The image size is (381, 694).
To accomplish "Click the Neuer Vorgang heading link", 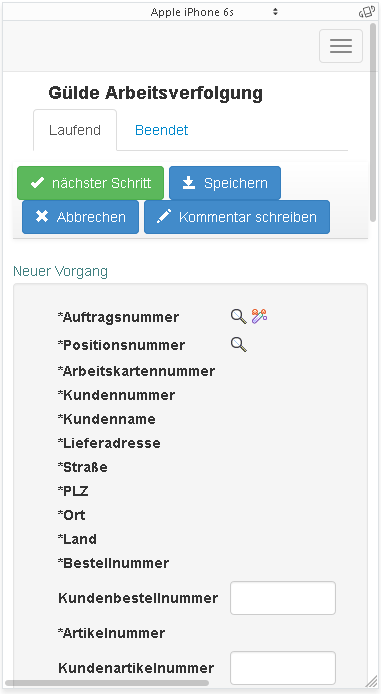I will tap(61, 271).
